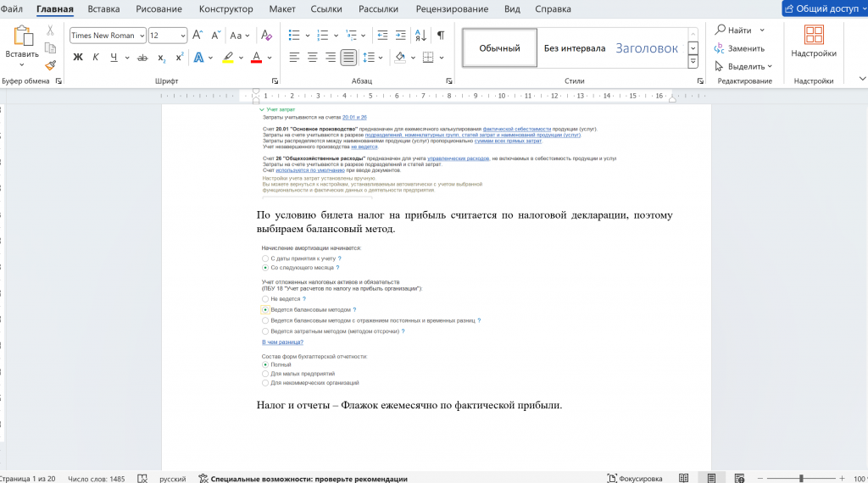Switch to Web Layout view icon
Viewport: 868px width, 483px height.
click(739, 478)
